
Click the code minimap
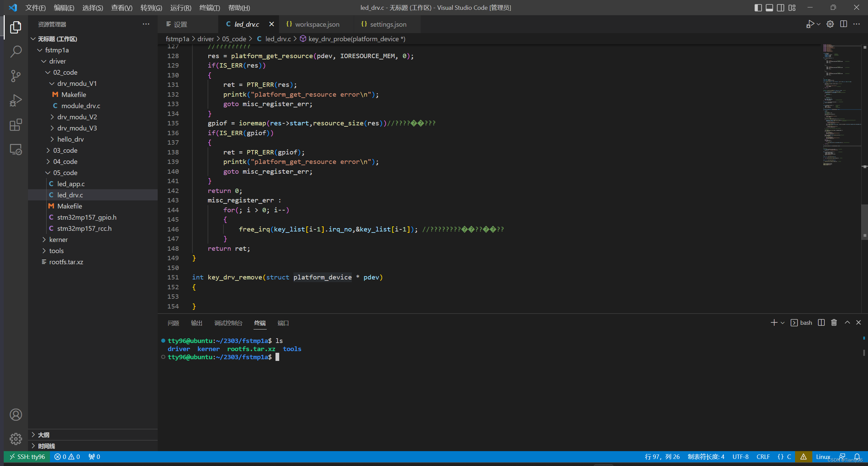(x=842, y=105)
